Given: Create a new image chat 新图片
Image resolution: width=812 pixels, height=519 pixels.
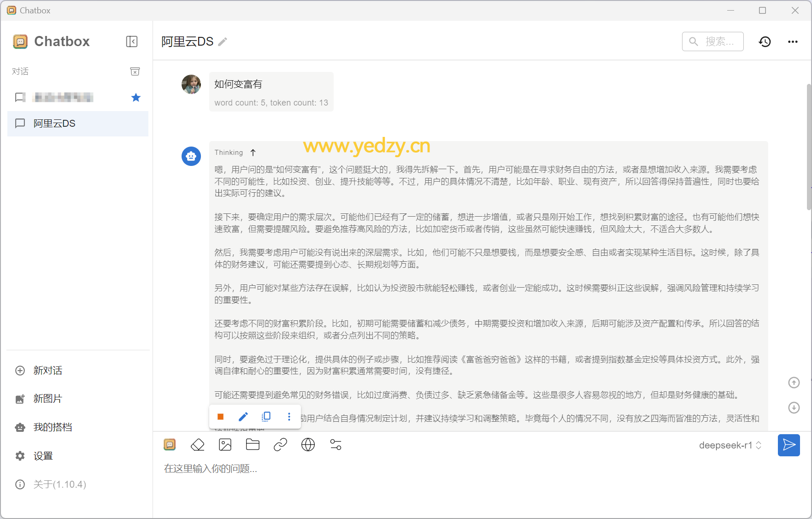Looking at the screenshot, I should pos(78,399).
